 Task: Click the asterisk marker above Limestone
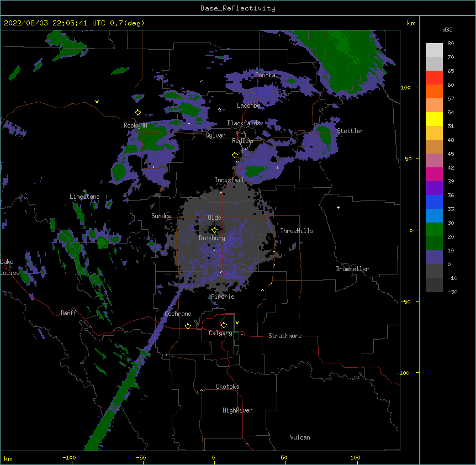click(85, 191)
